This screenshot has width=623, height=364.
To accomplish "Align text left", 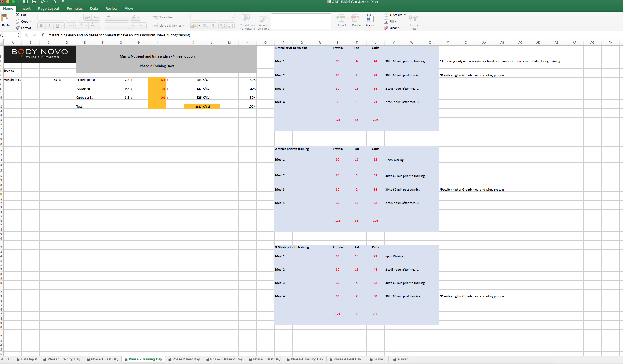I will pos(109,26).
